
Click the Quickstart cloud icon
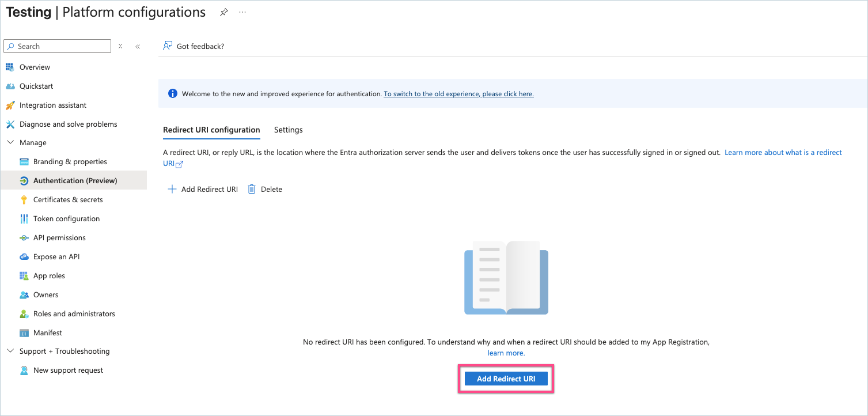10,86
